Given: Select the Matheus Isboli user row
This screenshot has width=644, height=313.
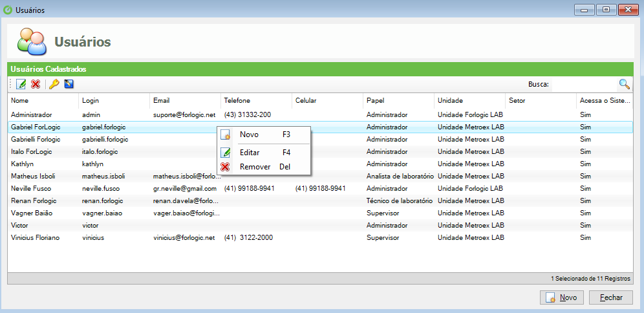Looking at the screenshot, I should pyautogui.click(x=320, y=176).
